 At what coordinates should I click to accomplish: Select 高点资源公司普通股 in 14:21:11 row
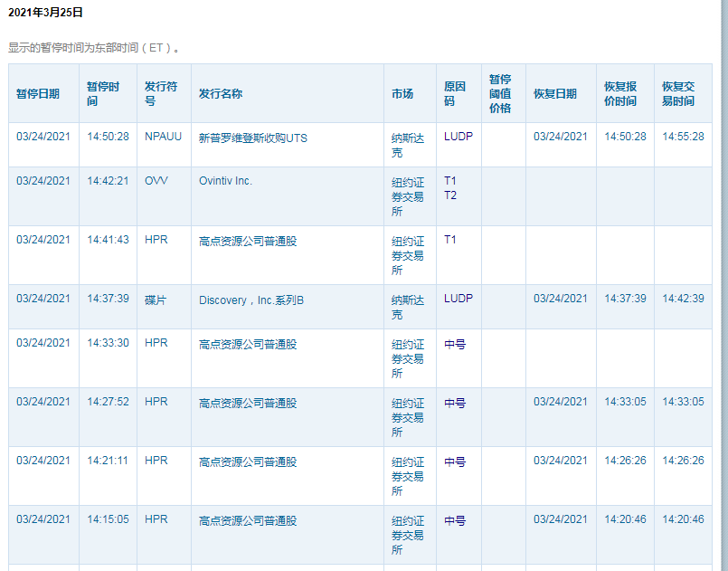coord(248,462)
